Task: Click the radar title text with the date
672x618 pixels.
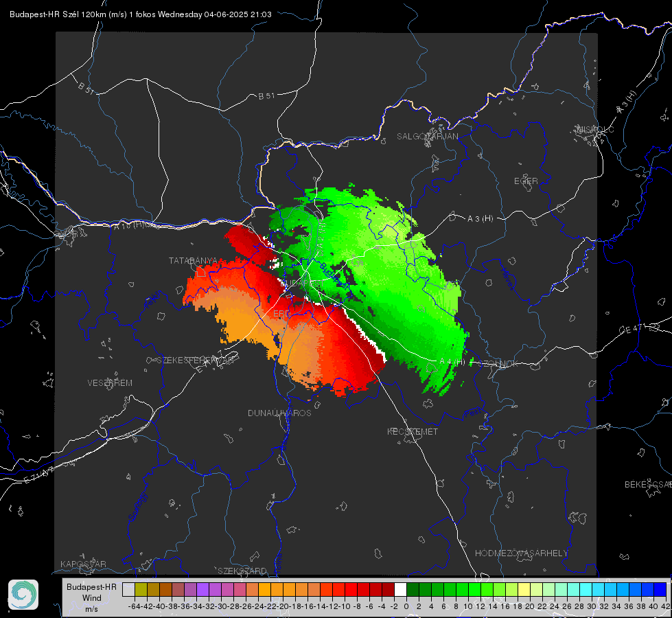Action: coord(141,14)
